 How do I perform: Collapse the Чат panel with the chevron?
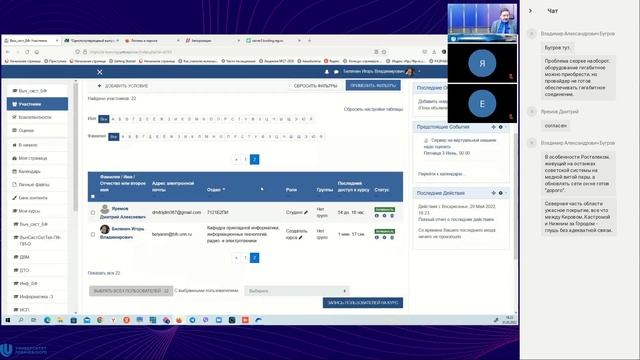[530, 11]
